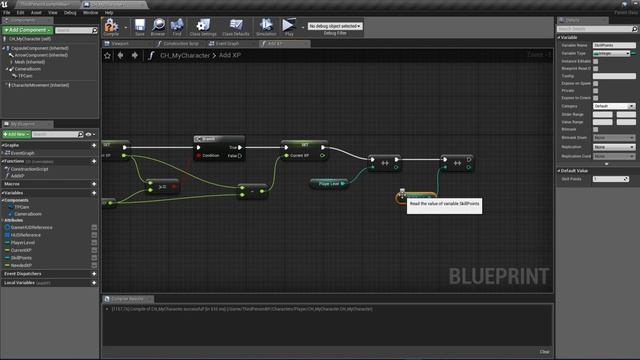This screenshot has height=360, width=640.
Task: Toggle editable eye for PlayerLevel variable
Action: pyautogui.click(x=94, y=242)
